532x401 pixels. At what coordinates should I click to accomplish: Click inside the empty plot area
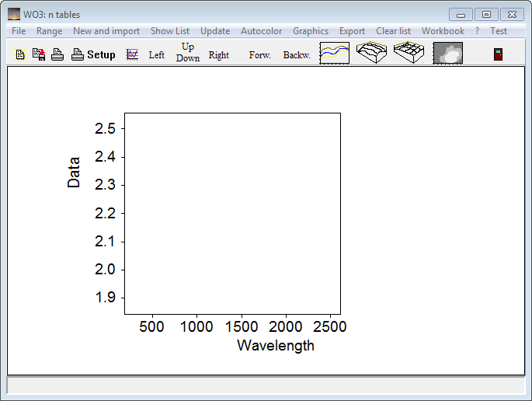(232, 213)
